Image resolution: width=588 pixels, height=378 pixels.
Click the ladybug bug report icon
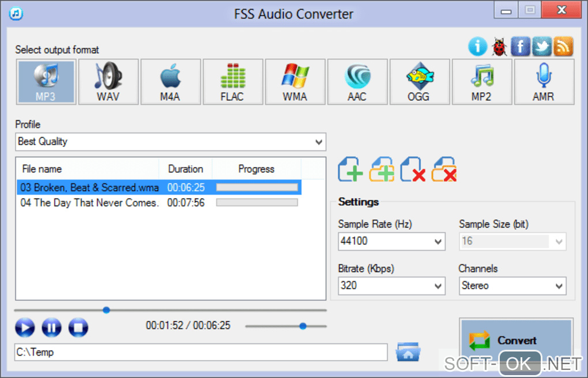pos(499,47)
